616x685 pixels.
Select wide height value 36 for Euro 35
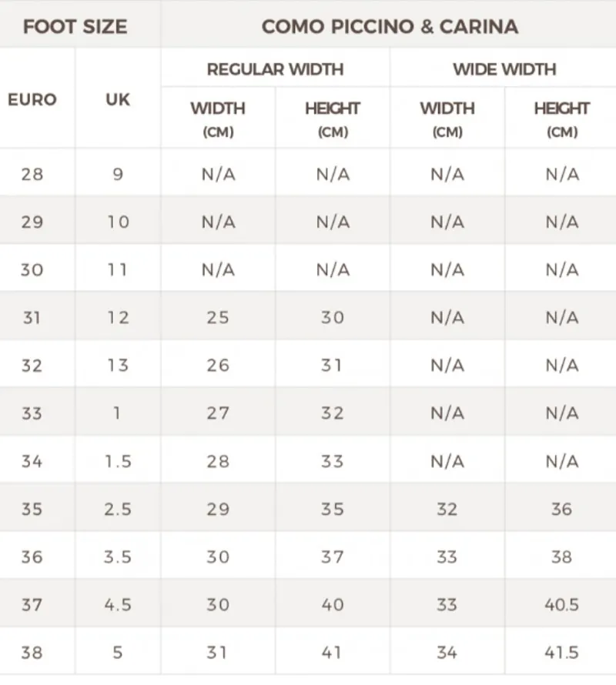click(562, 509)
